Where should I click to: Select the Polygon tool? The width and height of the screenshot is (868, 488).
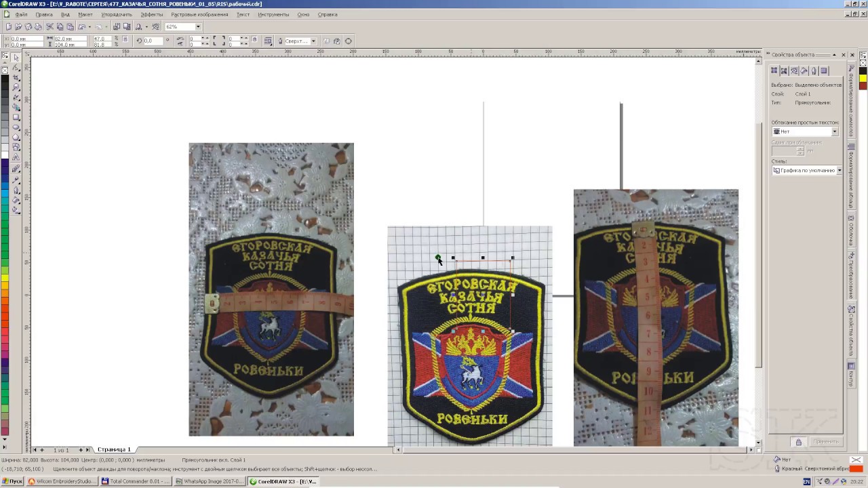[16, 136]
